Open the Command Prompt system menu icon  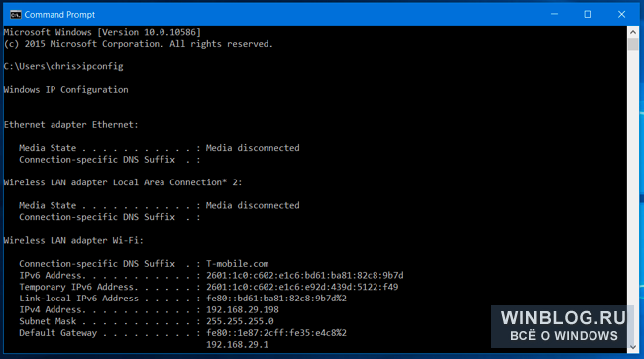pos(15,15)
